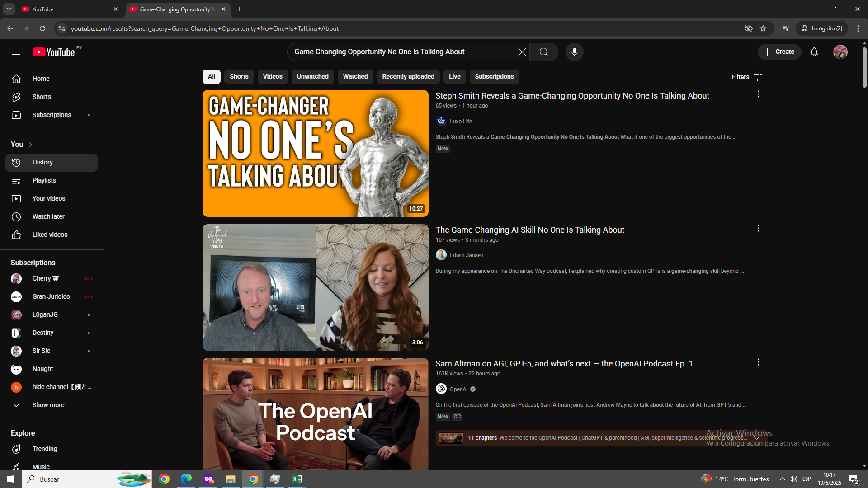Open Playlists in sidebar
The image size is (868, 488).
tap(52, 181)
